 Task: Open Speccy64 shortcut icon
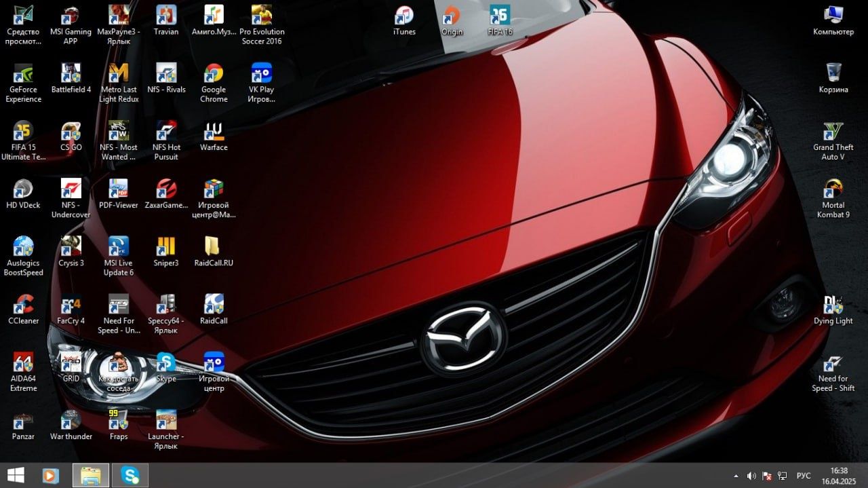pyautogui.click(x=166, y=314)
